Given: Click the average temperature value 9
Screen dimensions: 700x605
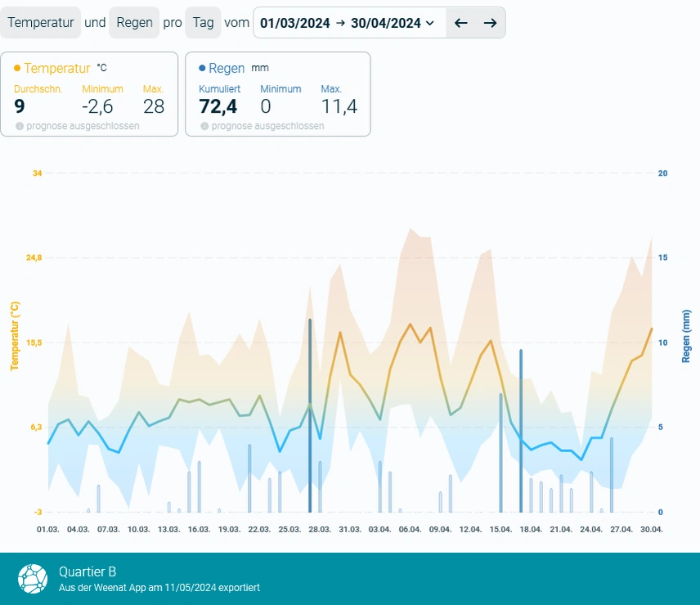Looking at the screenshot, I should 19,106.
